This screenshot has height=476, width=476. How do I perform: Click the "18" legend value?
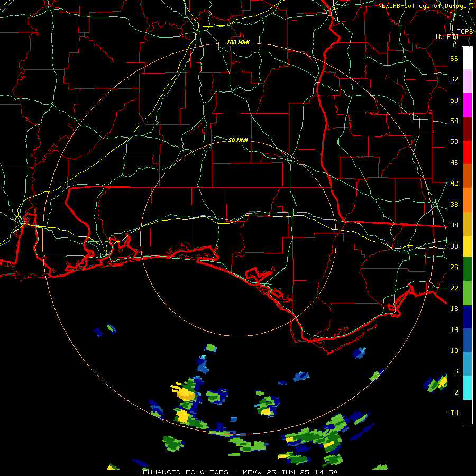pyautogui.click(x=454, y=308)
